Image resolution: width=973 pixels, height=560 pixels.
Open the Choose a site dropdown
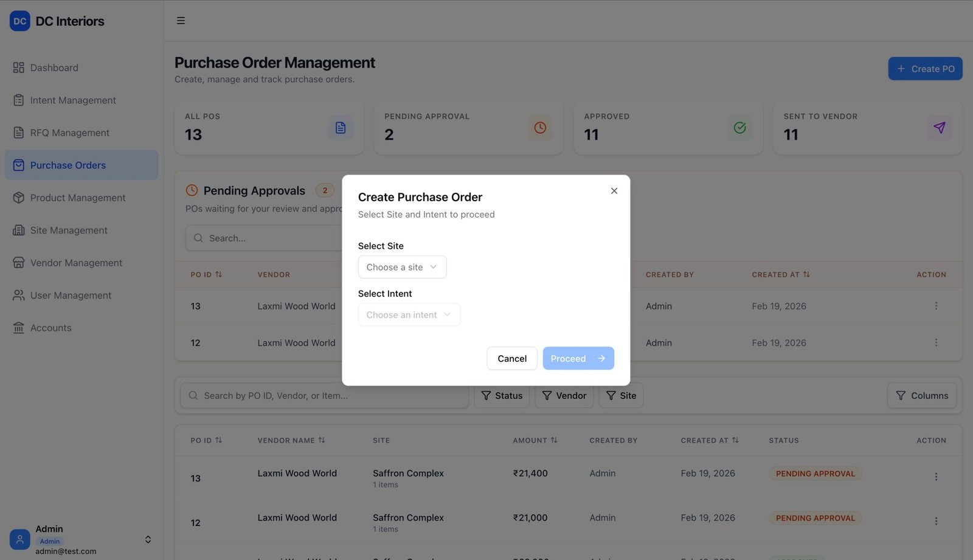(x=402, y=267)
